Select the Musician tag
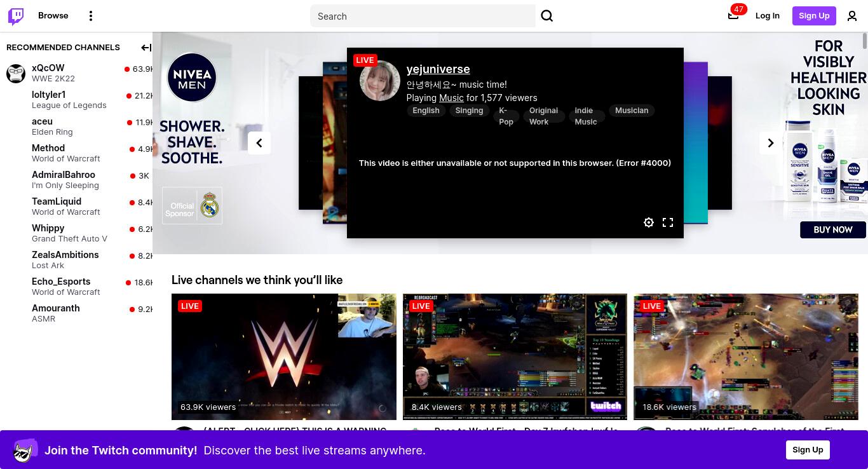Screen dimensions: 868x469 coord(632,111)
